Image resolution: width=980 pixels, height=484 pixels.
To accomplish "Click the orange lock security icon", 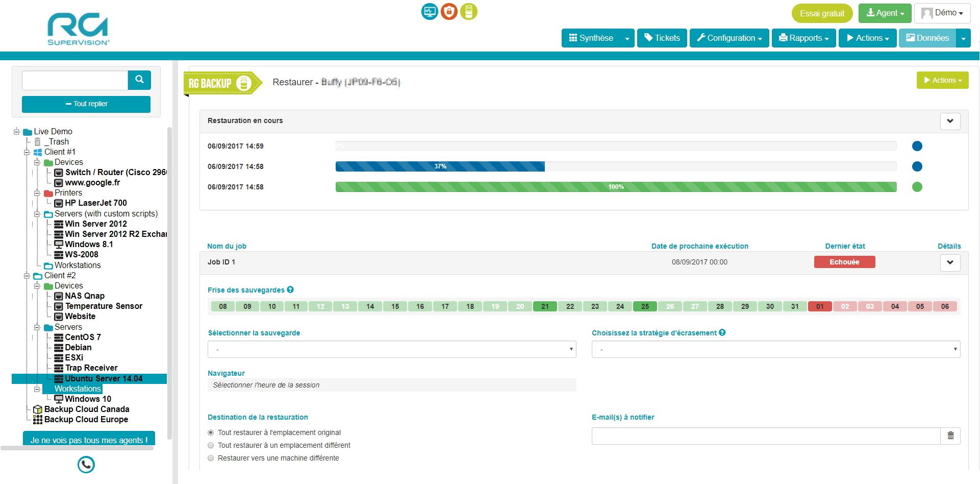I will coord(449,11).
